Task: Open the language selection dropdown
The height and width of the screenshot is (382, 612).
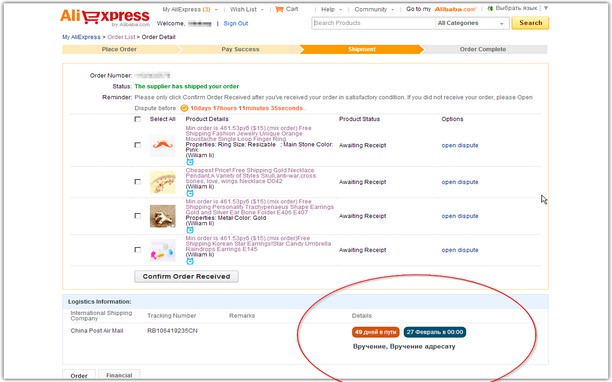Action: [546, 8]
